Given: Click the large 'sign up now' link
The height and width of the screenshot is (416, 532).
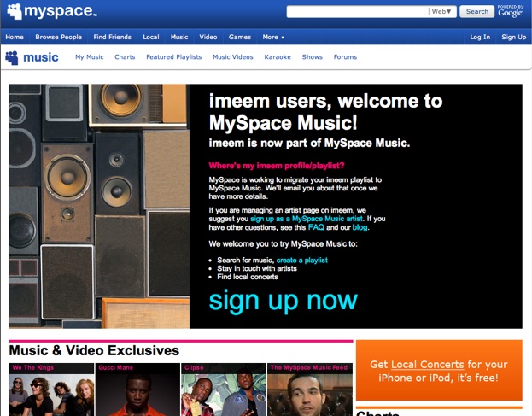Looking at the screenshot, I should pyautogui.click(x=283, y=301).
